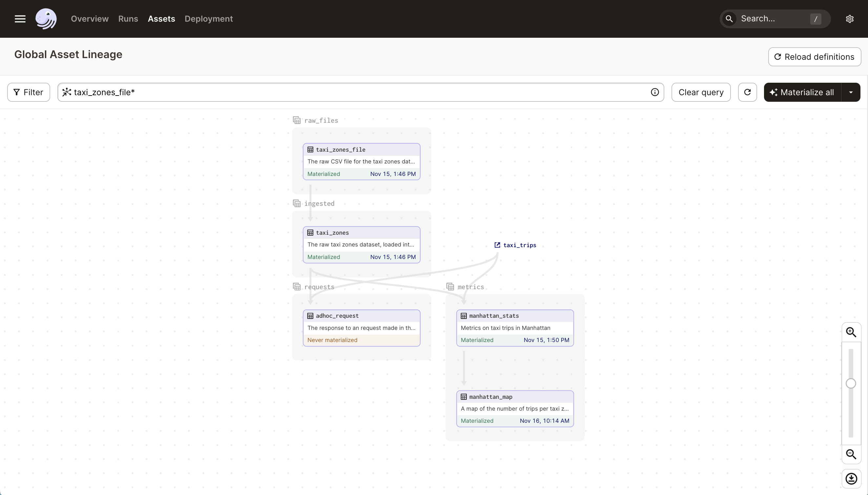Drag the vertical zoom slider control
Viewport: 868px width, 495px height.
[x=851, y=383]
